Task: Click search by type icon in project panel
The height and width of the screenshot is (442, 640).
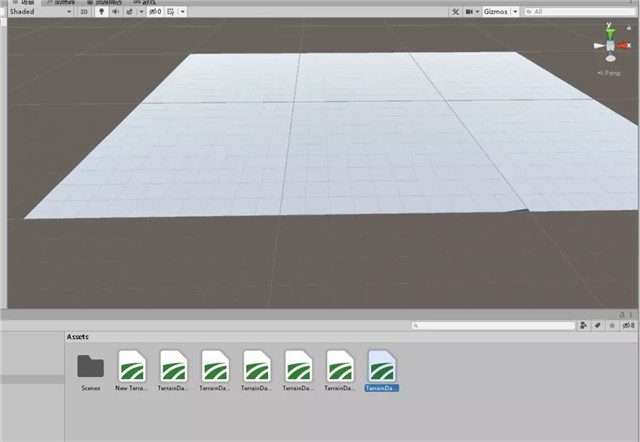Action: coord(584,325)
